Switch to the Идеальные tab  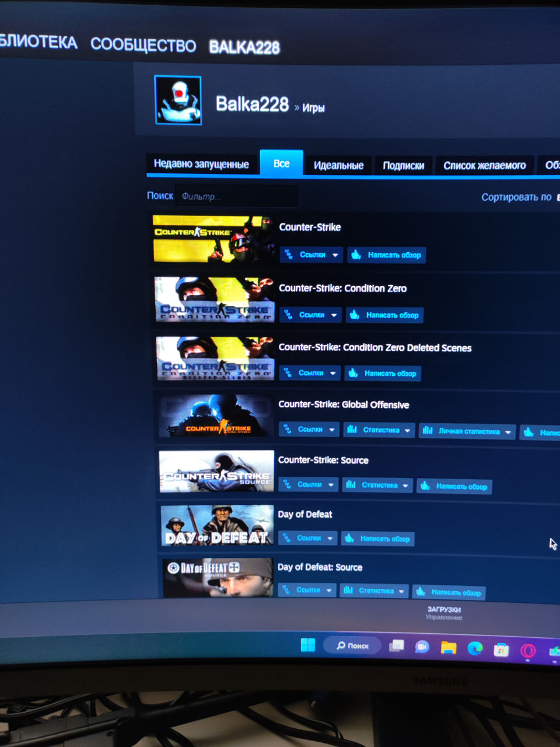tap(338, 165)
